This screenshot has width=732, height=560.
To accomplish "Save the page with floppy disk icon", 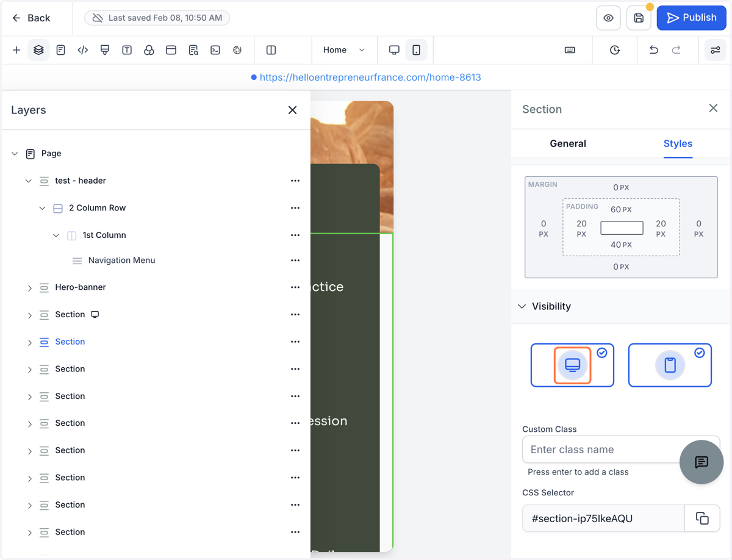I will click(x=639, y=18).
